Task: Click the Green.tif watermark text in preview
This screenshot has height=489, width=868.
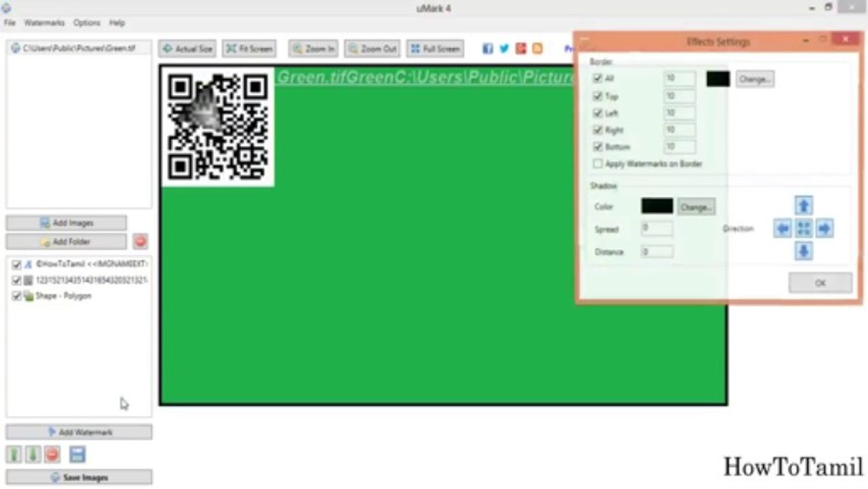Action: click(x=428, y=77)
